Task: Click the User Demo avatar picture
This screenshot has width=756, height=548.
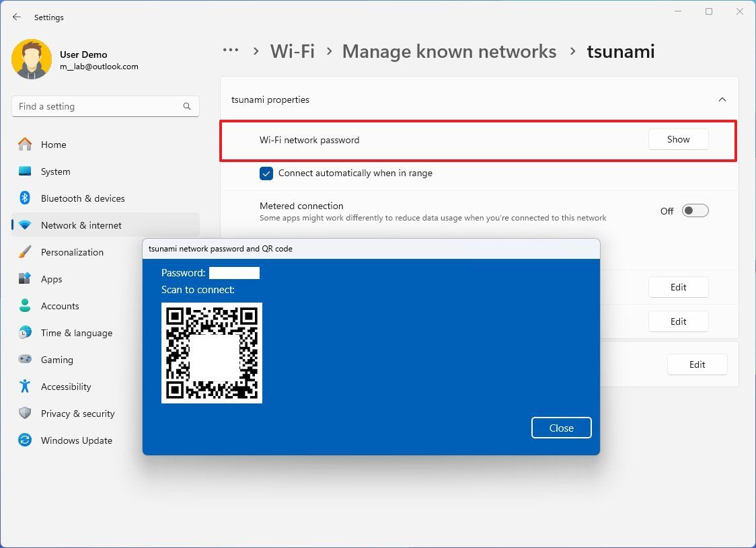Action: coord(32,58)
